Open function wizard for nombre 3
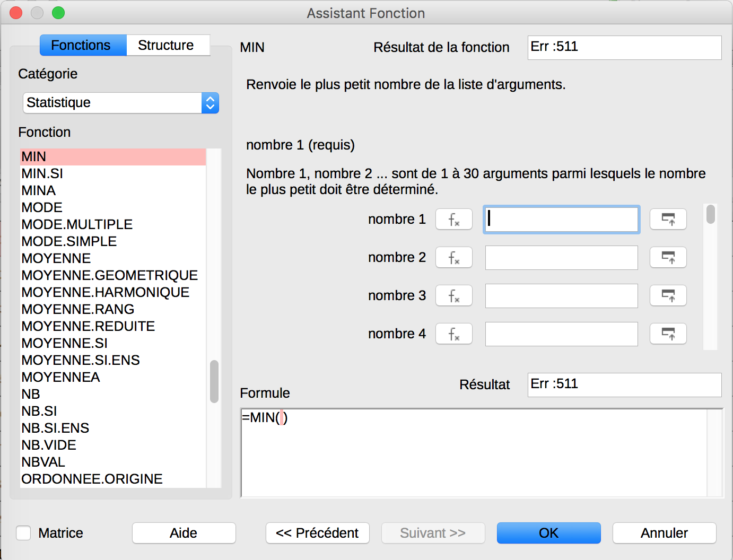The width and height of the screenshot is (733, 560). pyautogui.click(x=454, y=295)
